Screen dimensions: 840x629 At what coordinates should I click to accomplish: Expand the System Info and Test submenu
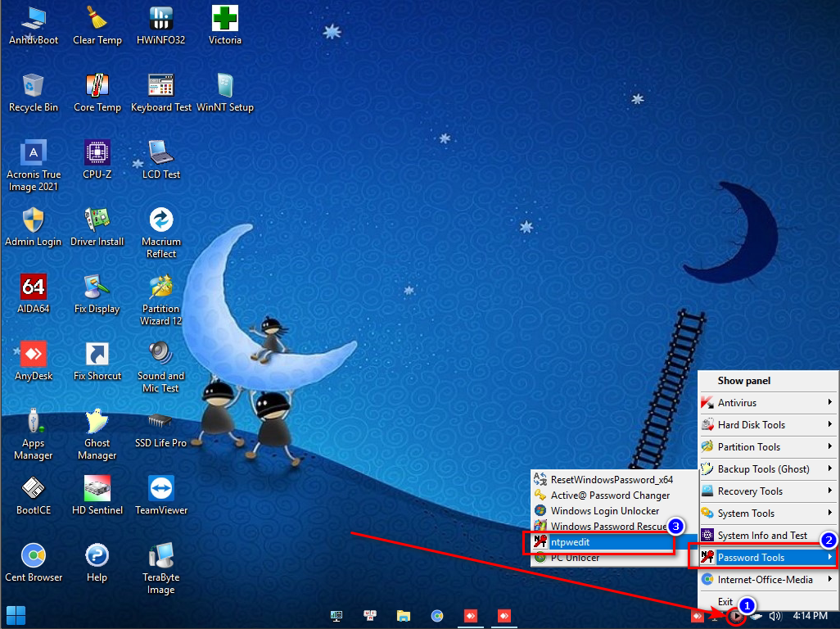(768, 536)
